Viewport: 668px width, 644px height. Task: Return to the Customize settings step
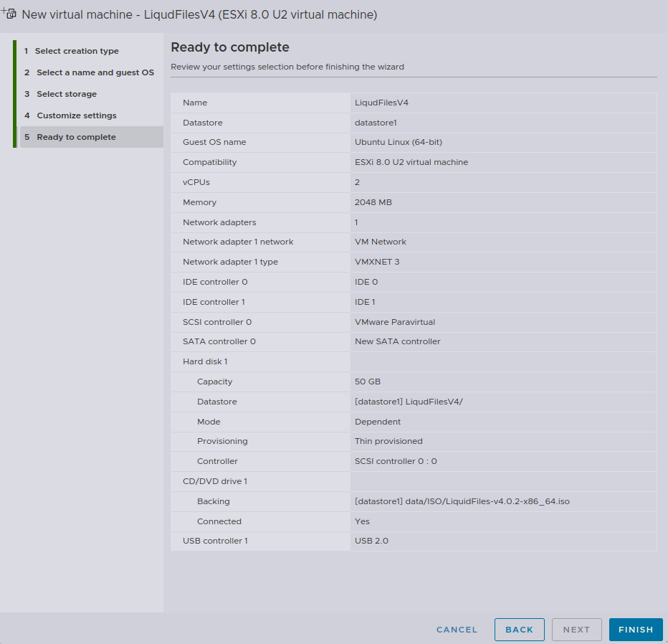click(75, 115)
